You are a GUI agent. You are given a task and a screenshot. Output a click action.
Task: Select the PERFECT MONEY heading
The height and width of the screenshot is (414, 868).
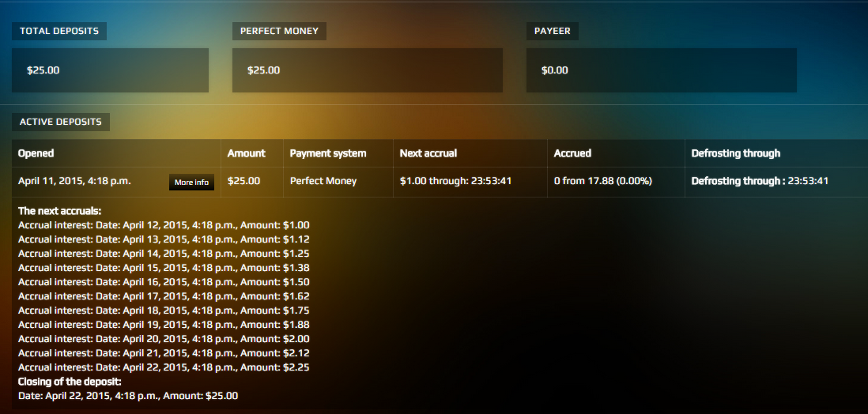pyautogui.click(x=279, y=31)
